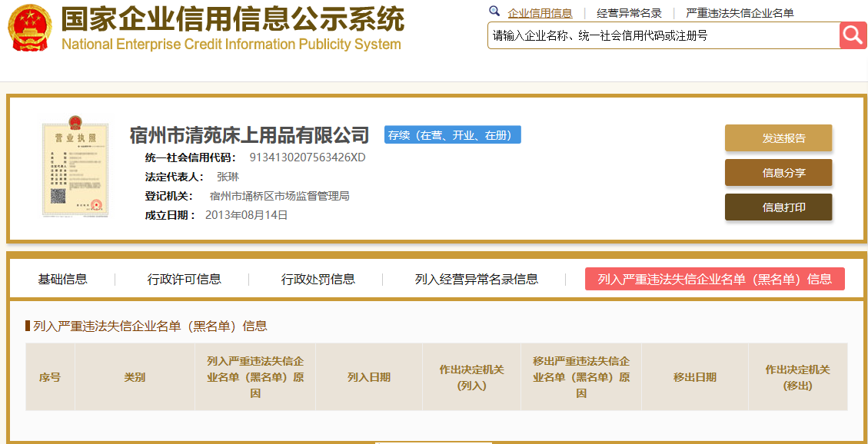Open the 行政处罚信息 tab
This screenshot has height=444, width=868.
[x=318, y=279]
